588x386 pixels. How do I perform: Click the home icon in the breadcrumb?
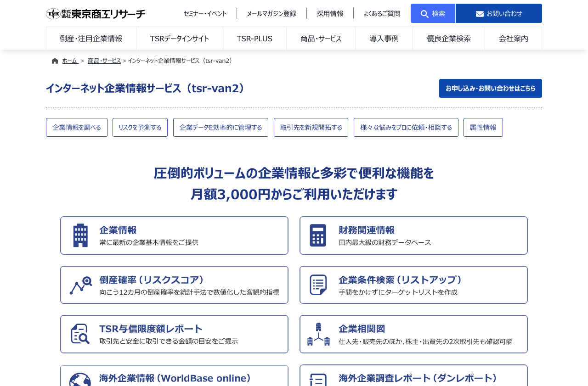point(55,60)
